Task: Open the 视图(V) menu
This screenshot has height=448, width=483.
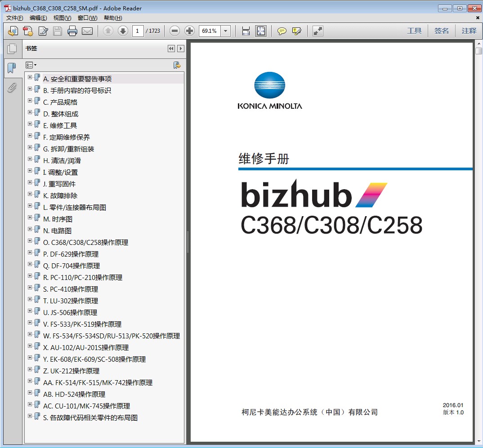Action: coord(62,18)
